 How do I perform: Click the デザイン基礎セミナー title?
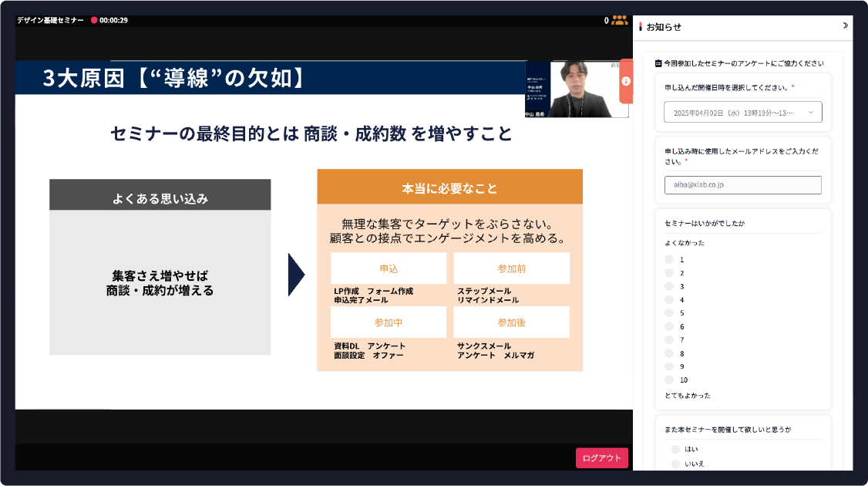(50, 20)
